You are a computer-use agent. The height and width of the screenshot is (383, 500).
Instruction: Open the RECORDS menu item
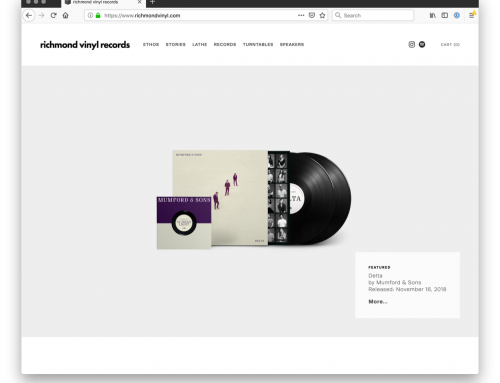[225, 44]
